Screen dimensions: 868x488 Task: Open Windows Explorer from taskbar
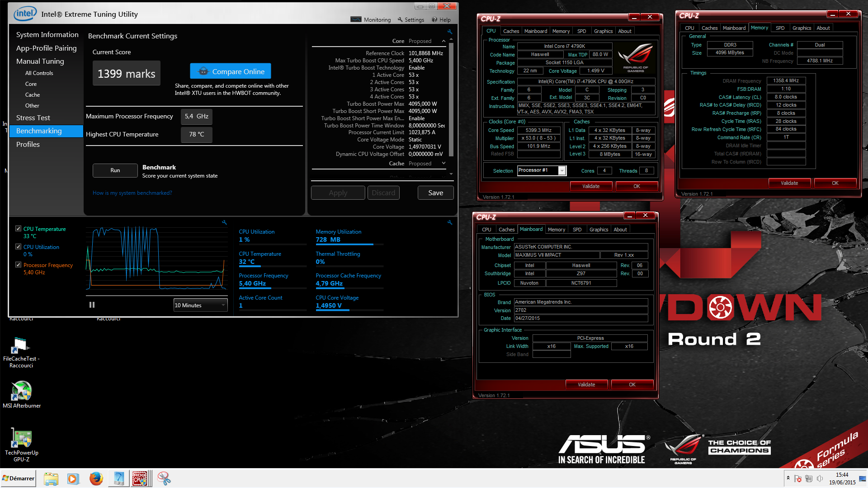point(51,479)
